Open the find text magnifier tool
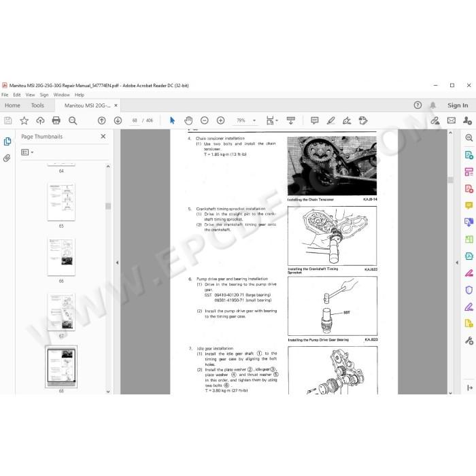Viewport: 476px width, 476px height. click(x=73, y=120)
